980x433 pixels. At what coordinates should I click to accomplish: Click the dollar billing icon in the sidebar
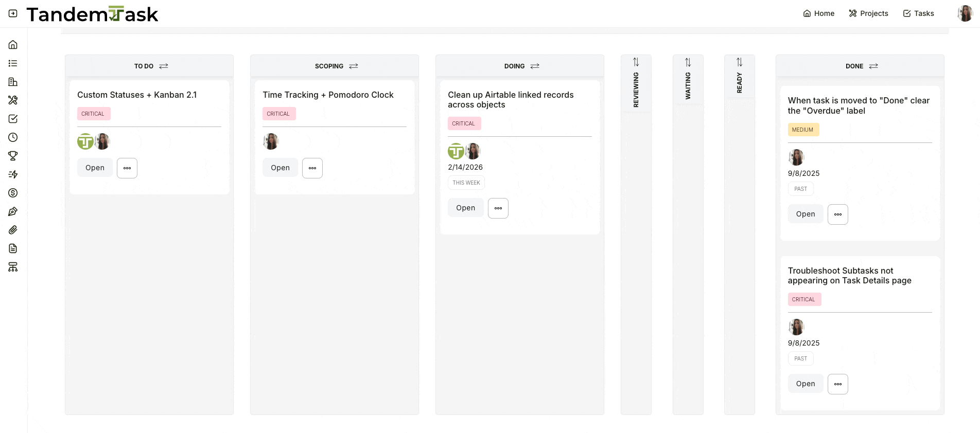(x=13, y=193)
